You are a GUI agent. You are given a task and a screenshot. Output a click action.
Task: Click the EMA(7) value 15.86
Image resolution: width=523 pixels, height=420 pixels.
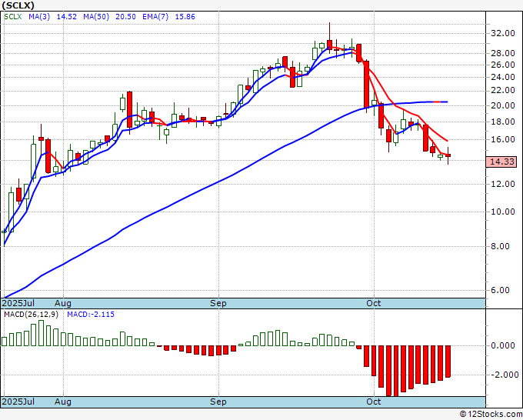pyautogui.click(x=185, y=17)
